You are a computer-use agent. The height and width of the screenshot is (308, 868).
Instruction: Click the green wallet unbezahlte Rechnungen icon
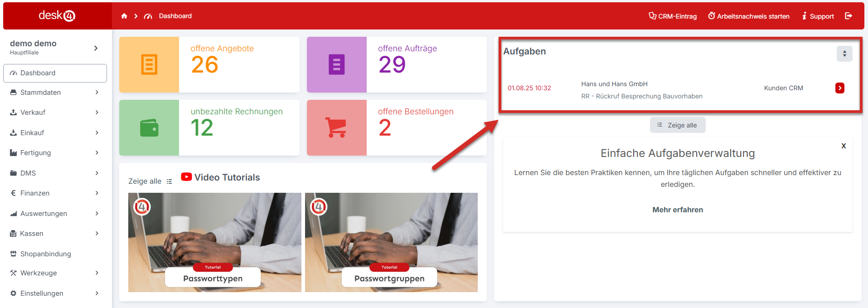149,128
